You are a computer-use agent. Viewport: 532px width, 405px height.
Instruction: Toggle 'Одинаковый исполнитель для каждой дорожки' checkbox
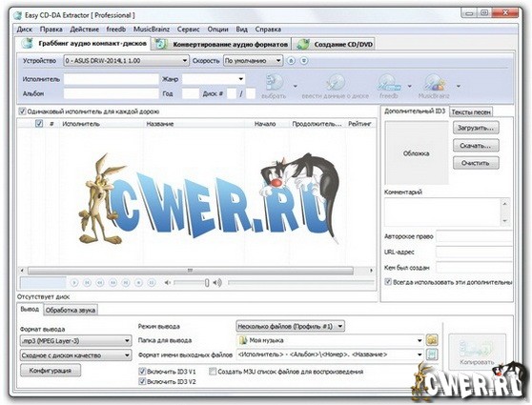tap(22, 111)
